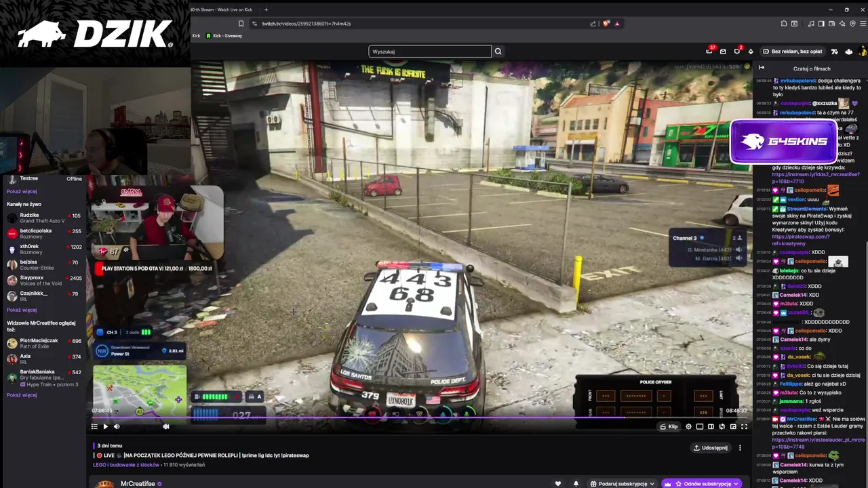Open a new browser tab with plus
This screenshot has height=488, width=868.
pos(267,9)
